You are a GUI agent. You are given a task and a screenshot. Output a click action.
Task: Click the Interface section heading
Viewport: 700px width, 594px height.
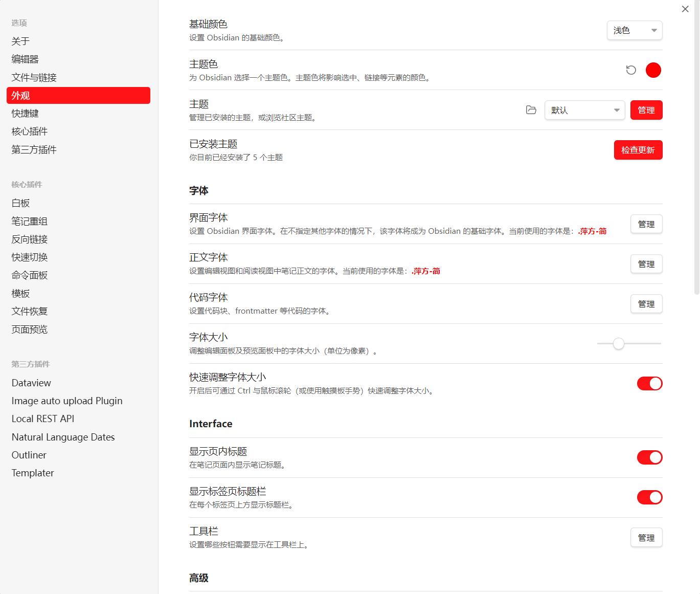pos(211,424)
